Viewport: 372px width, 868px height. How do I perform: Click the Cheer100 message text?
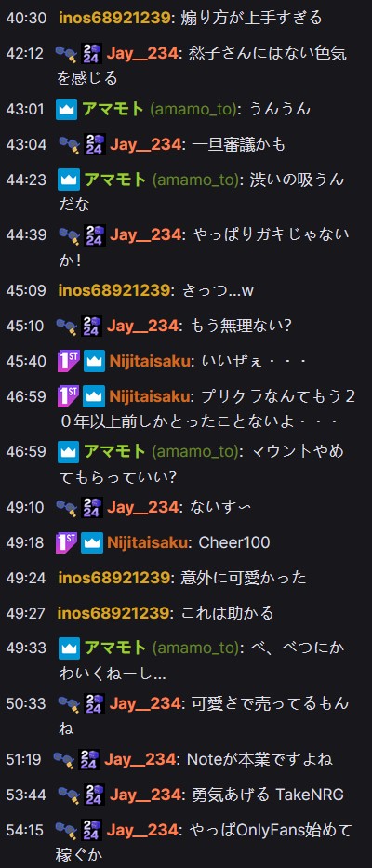pos(234,542)
